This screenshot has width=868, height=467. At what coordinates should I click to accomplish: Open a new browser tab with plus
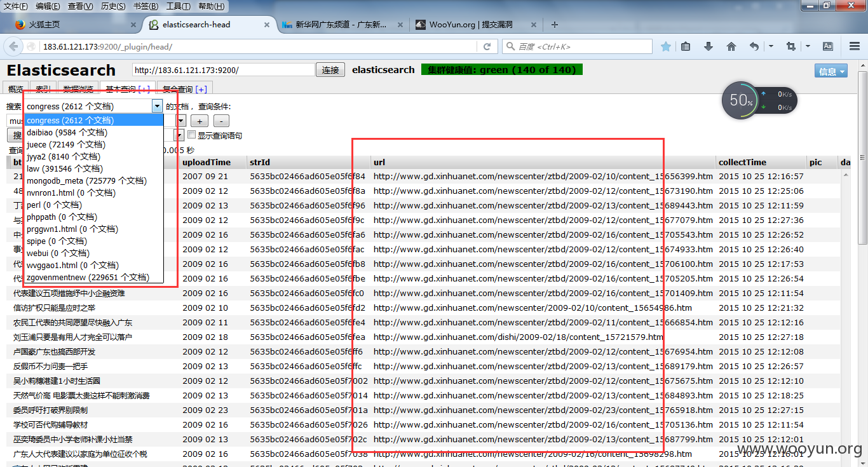tap(555, 25)
